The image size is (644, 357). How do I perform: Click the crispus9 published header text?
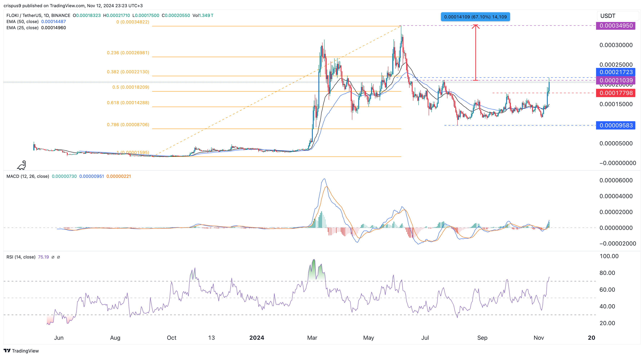coord(73,6)
